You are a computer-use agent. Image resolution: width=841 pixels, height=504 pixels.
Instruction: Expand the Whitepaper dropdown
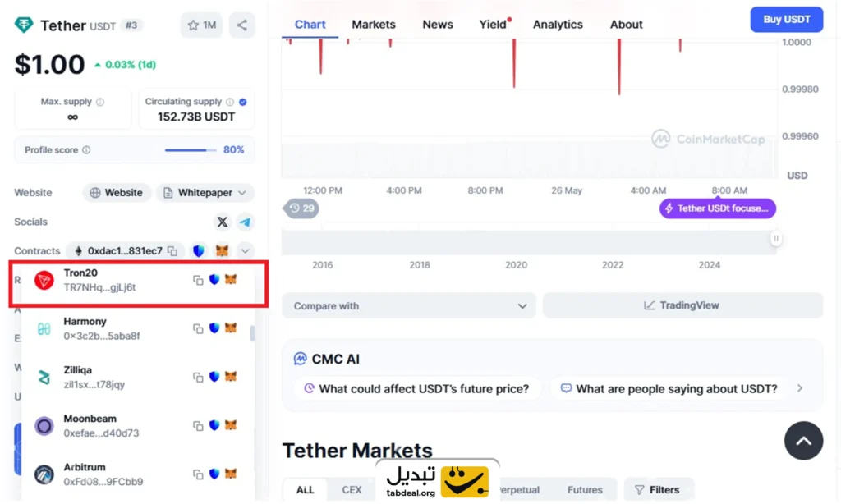coord(205,193)
